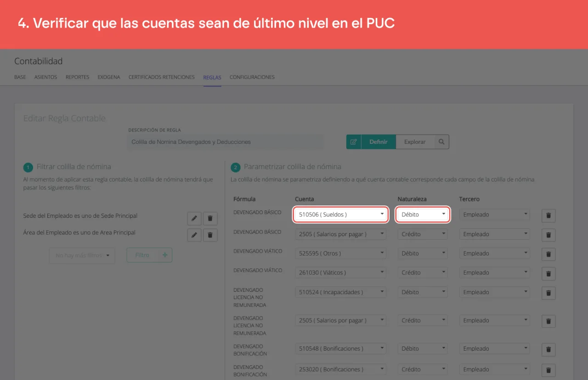
Task: Click the Contabilidad page title
Action: [x=39, y=61]
